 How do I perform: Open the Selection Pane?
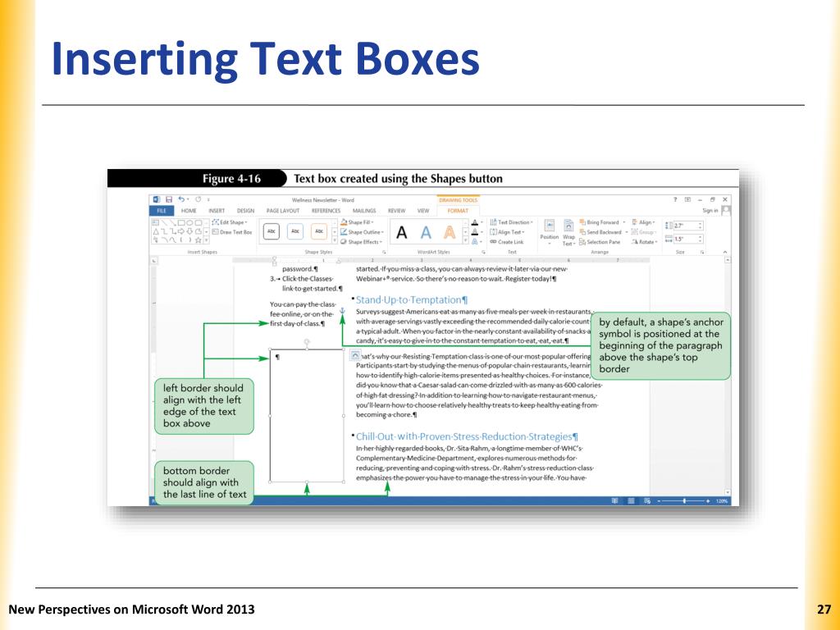(600, 242)
